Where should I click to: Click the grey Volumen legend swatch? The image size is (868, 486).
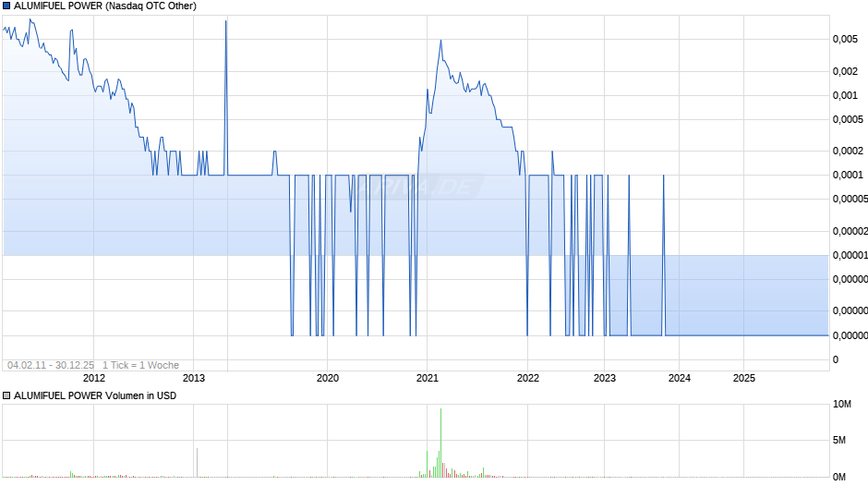[6, 395]
